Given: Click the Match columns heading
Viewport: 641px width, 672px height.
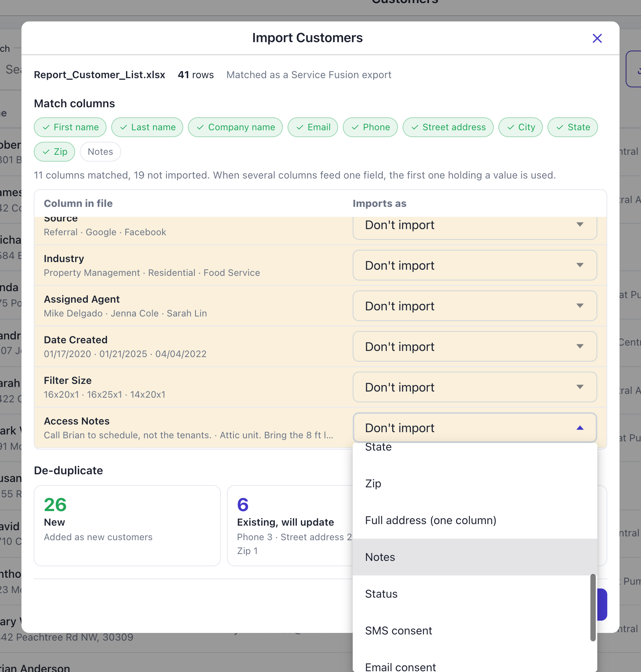Looking at the screenshot, I should tap(74, 103).
